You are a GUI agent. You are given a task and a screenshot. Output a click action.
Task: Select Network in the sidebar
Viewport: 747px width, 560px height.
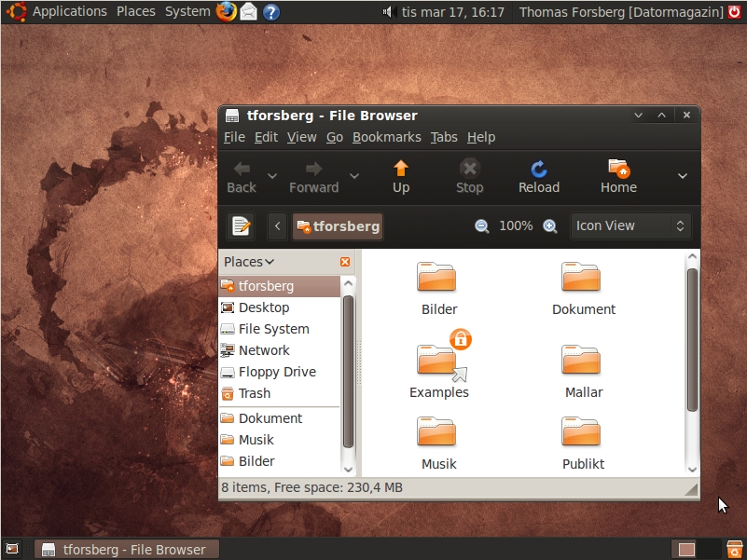click(x=280, y=350)
